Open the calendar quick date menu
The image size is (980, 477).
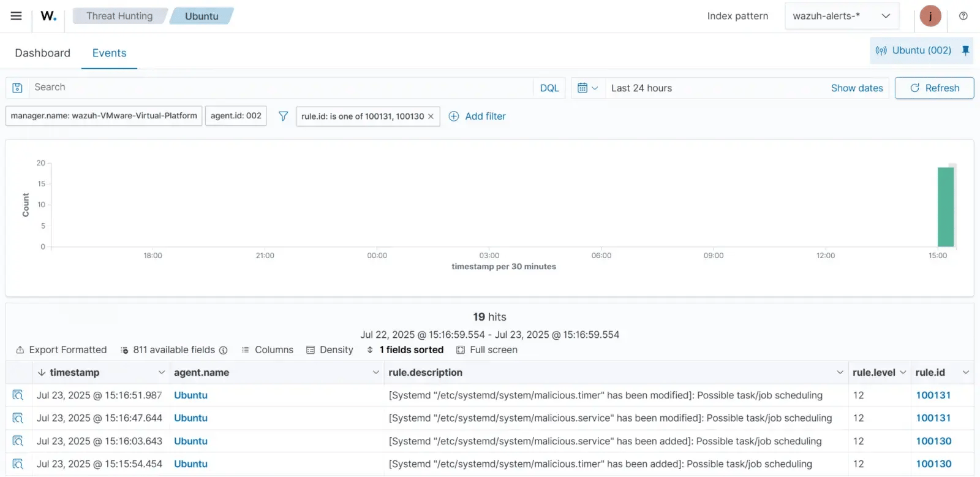[x=587, y=88]
